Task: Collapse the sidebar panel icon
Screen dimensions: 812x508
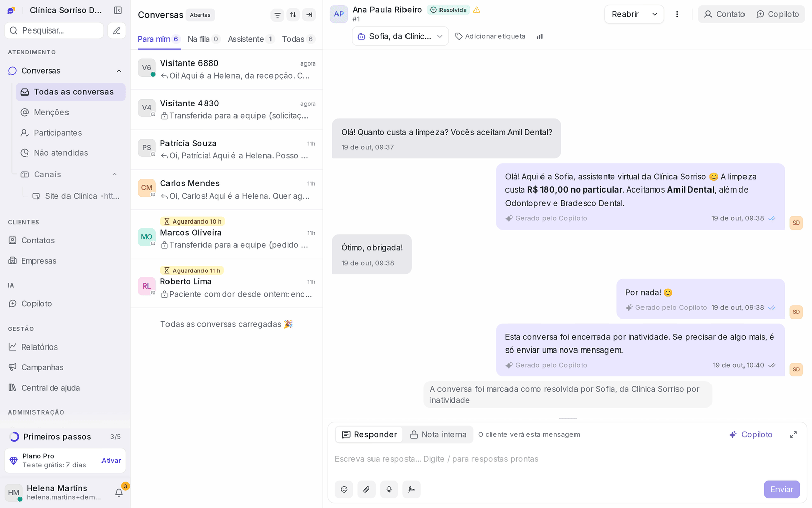Action: [x=118, y=10]
